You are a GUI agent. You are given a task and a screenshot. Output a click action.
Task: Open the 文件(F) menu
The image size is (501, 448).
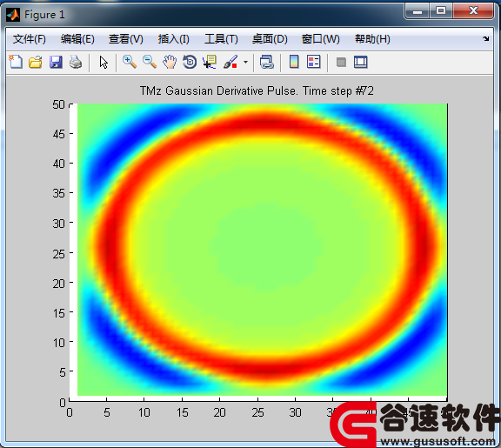click(x=30, y=39)
